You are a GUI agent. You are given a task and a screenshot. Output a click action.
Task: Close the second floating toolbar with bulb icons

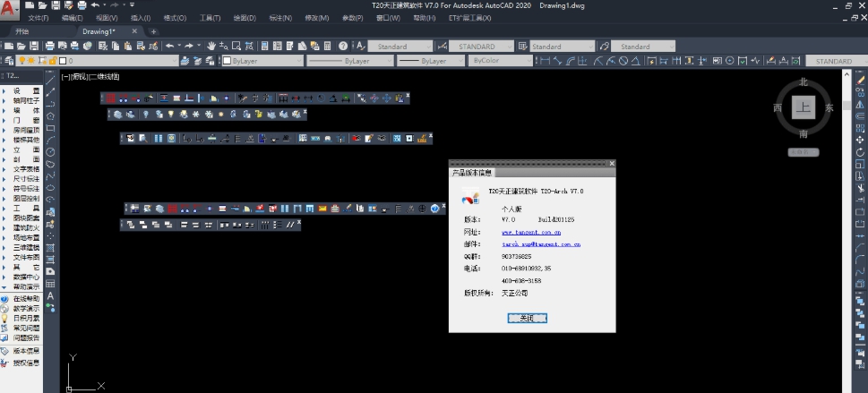click(x=305, y=111)
